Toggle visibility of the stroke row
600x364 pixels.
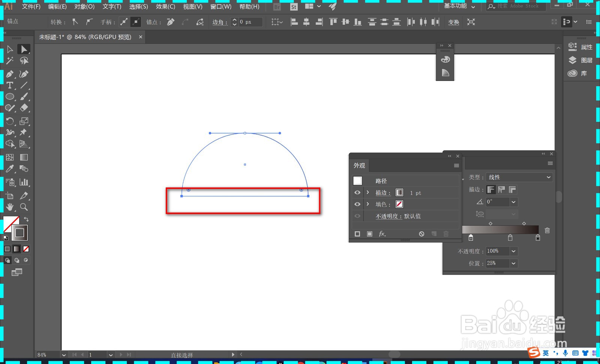point(357,192)
